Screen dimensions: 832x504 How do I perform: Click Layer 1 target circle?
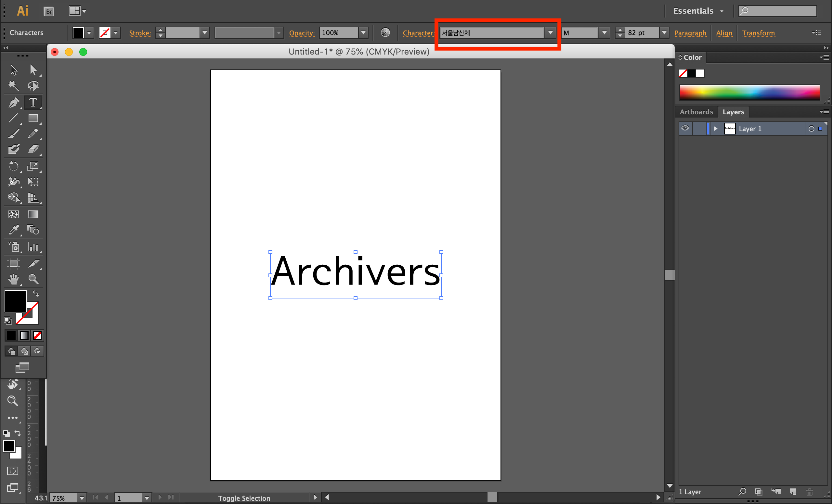(811, 129)
